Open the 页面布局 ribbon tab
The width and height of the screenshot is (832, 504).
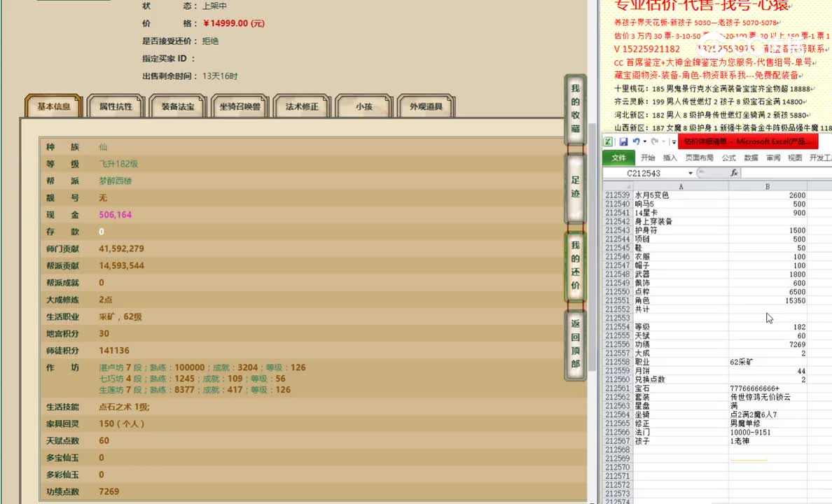pyautogui.click(x=700, y=157)
